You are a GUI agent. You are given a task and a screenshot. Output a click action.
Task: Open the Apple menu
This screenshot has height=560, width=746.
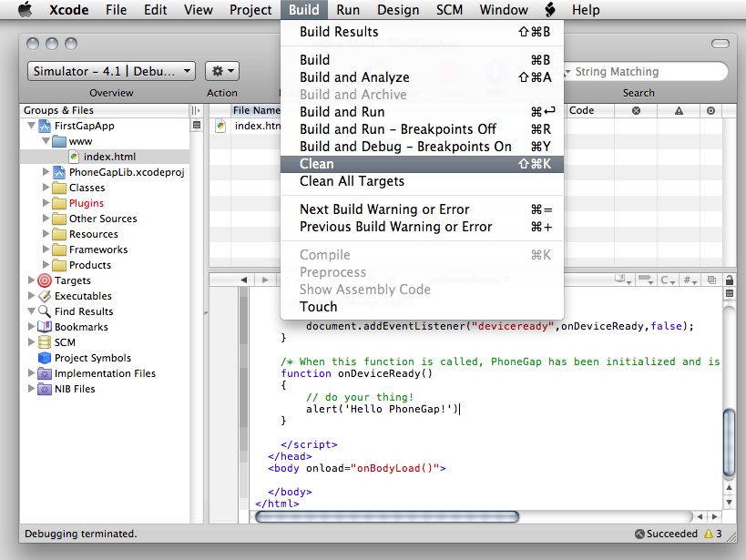(26, 9)
